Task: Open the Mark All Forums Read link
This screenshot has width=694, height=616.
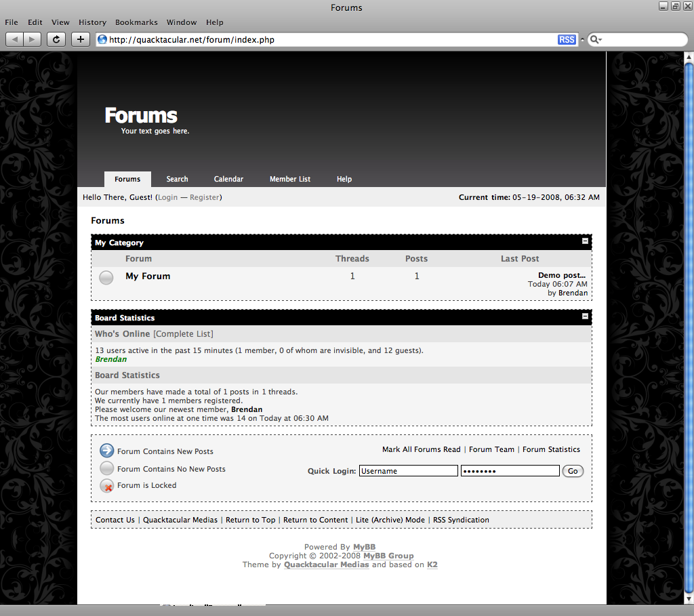Action: pyautogui.click(x=421, y=449)
